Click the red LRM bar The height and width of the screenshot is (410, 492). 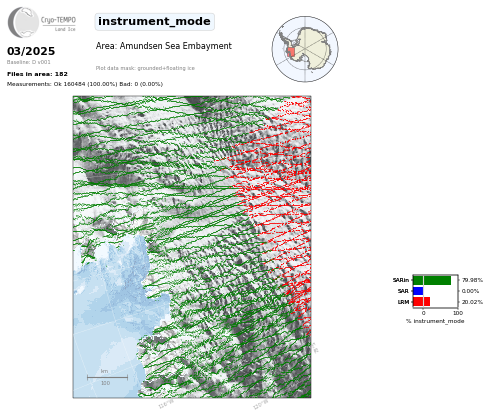point(421,302)
